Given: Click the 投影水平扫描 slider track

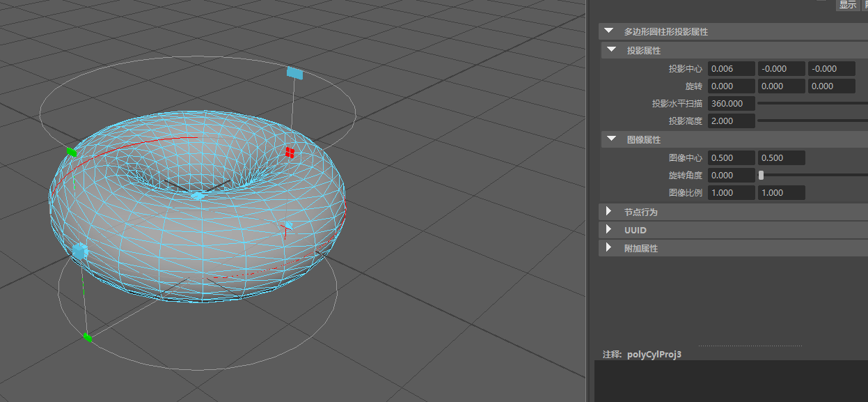Looking at the screenshot, I should point(812,103).
